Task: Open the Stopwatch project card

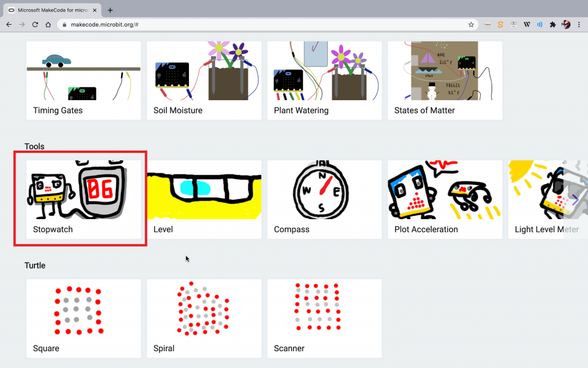Action: [84, 200]
